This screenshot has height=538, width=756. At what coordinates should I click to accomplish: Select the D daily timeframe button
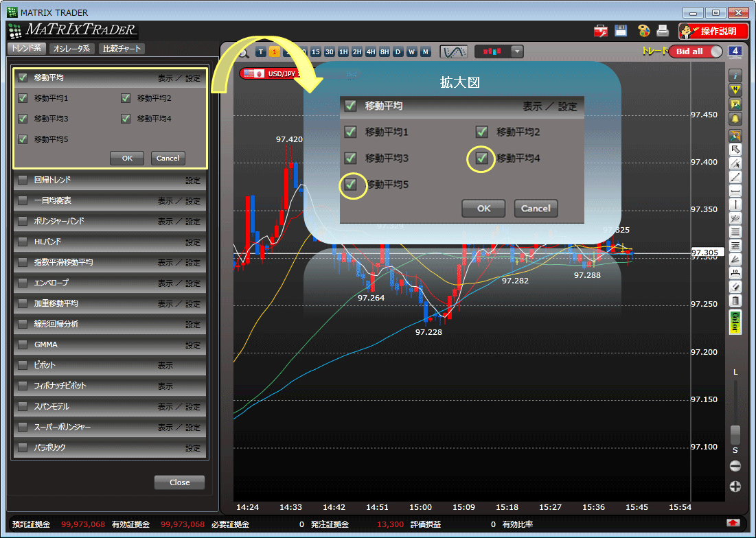pos(398,52)
